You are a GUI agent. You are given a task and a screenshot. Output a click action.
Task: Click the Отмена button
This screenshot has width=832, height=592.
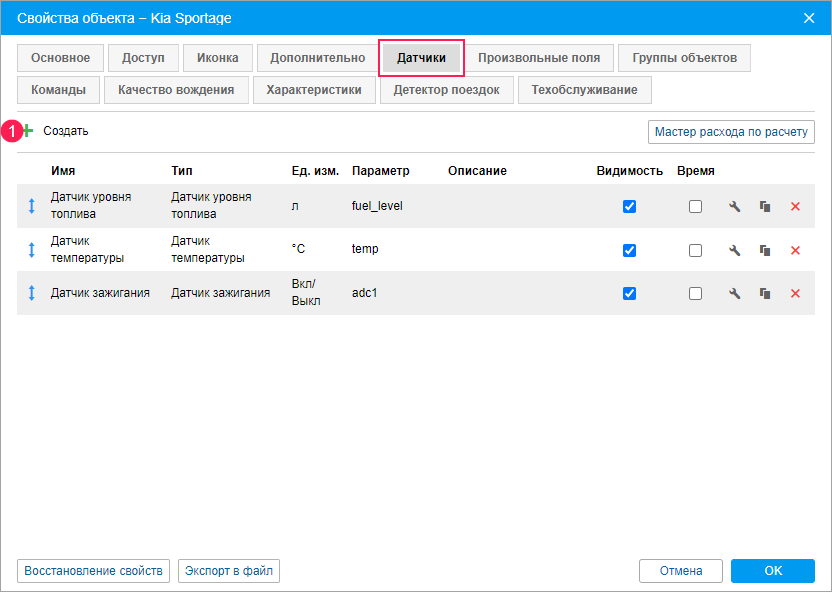(681, 571)
